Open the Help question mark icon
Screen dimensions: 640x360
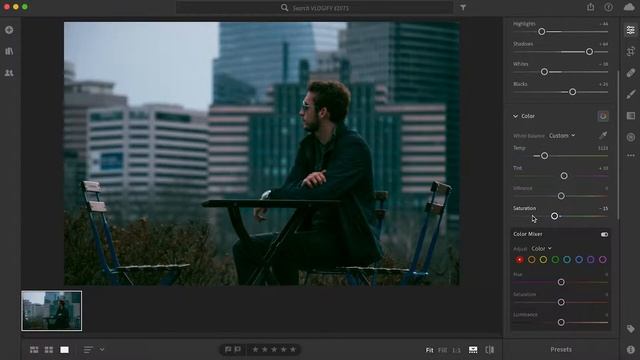pyautogui.click(x=609, y=7)
